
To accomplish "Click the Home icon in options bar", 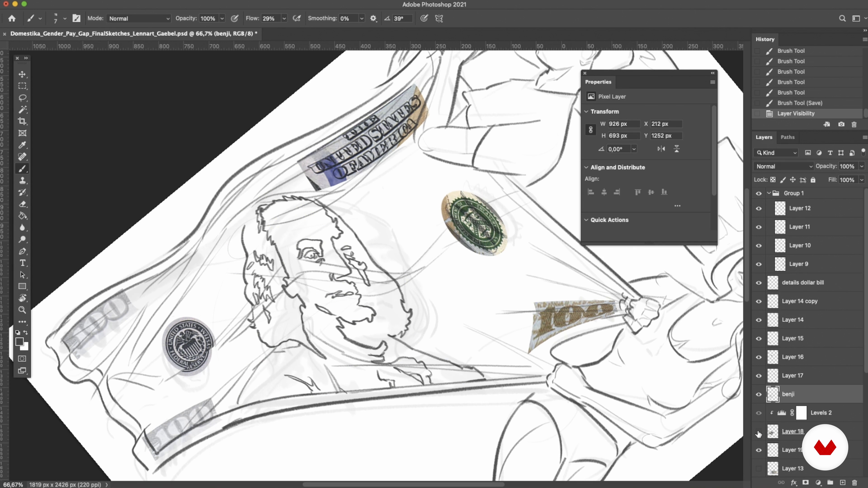I will coord(12,19).
